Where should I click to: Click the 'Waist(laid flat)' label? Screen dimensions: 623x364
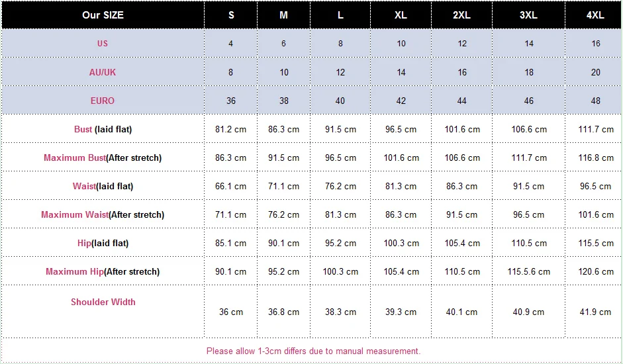tap(103, 187)
